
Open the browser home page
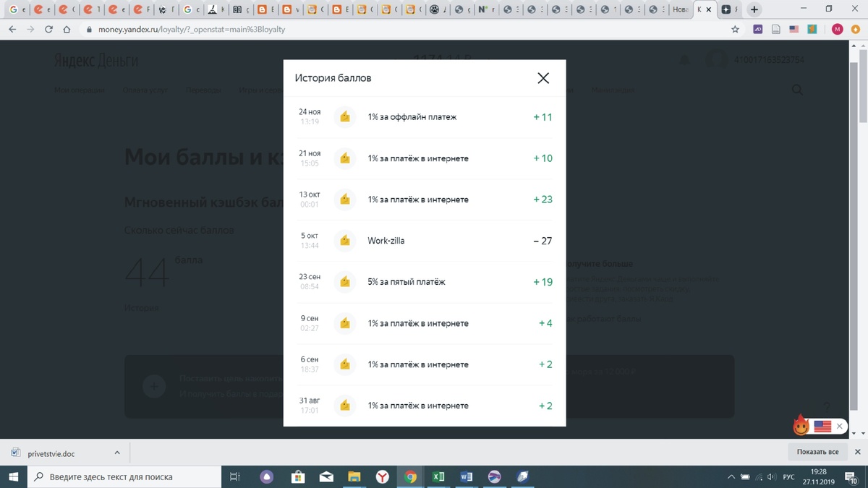tap(67, 30)
